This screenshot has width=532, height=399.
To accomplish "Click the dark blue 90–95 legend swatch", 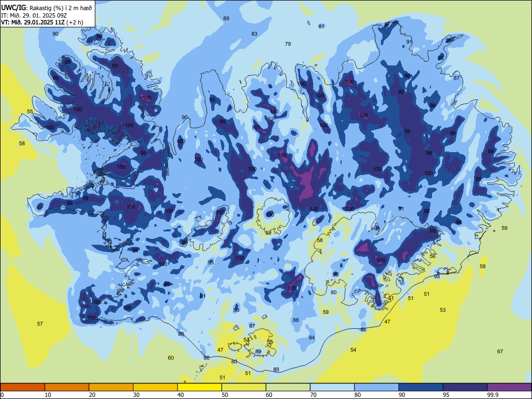I will pyautogui.click(x=421, y=387).
